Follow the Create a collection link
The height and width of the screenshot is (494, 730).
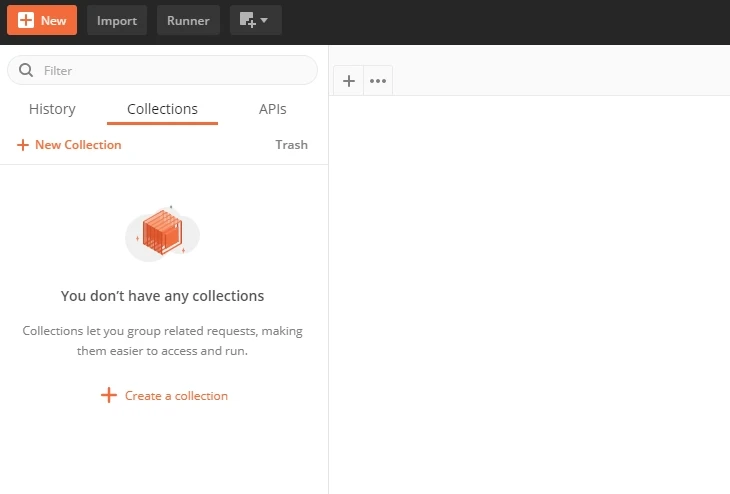(176, 396)
